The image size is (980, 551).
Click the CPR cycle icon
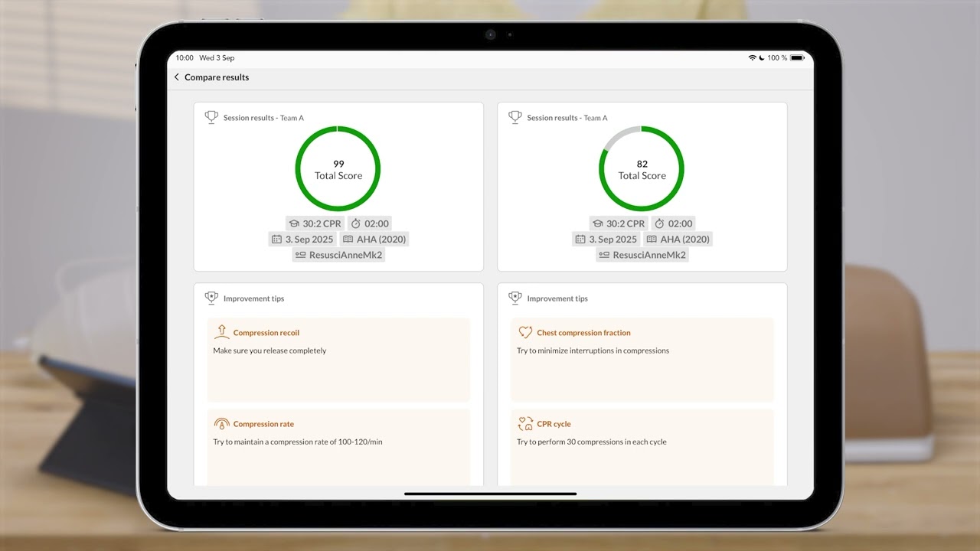click(x=525, y=423)
